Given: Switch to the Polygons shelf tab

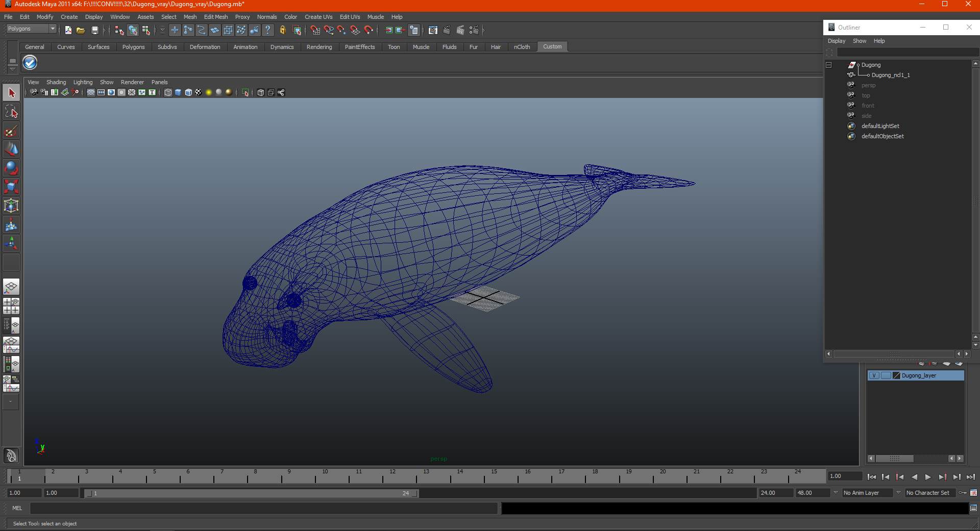Looking at the screenshot, I should tap(133, 47).
